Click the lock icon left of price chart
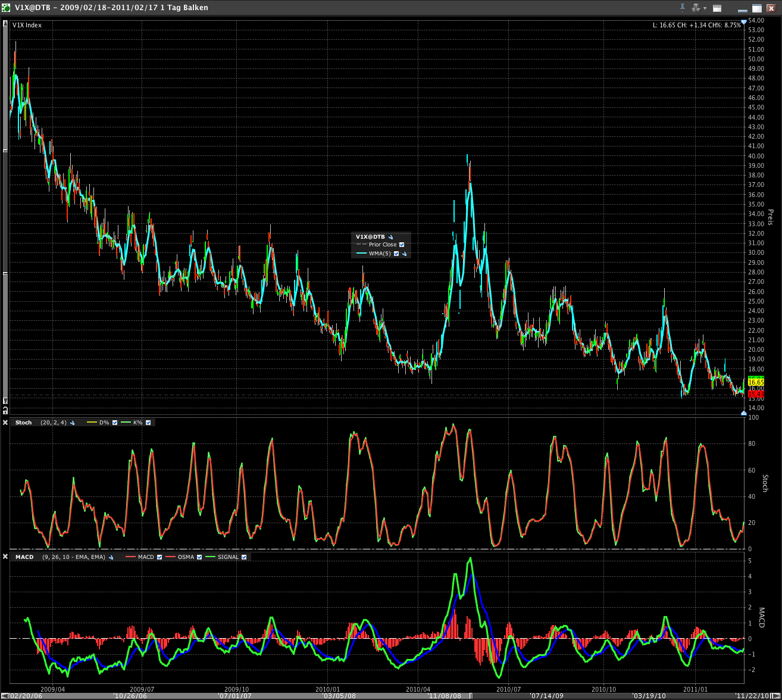The height and width of the screenshot is (700, 782). 5,411
